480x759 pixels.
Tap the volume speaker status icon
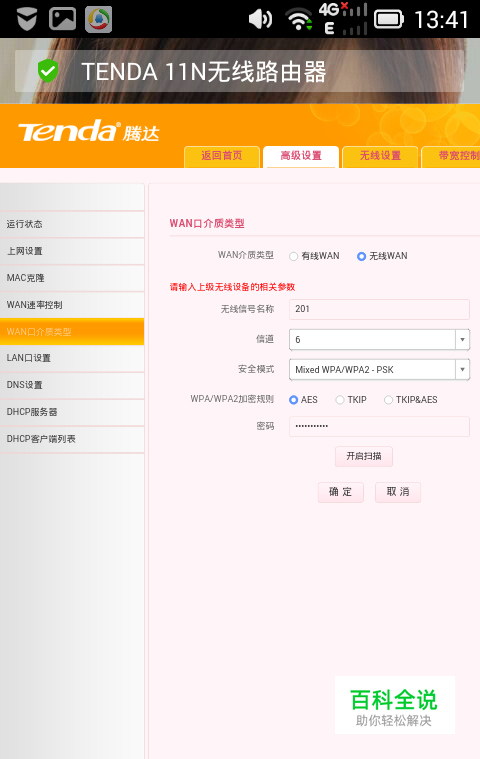pos(260,19)
